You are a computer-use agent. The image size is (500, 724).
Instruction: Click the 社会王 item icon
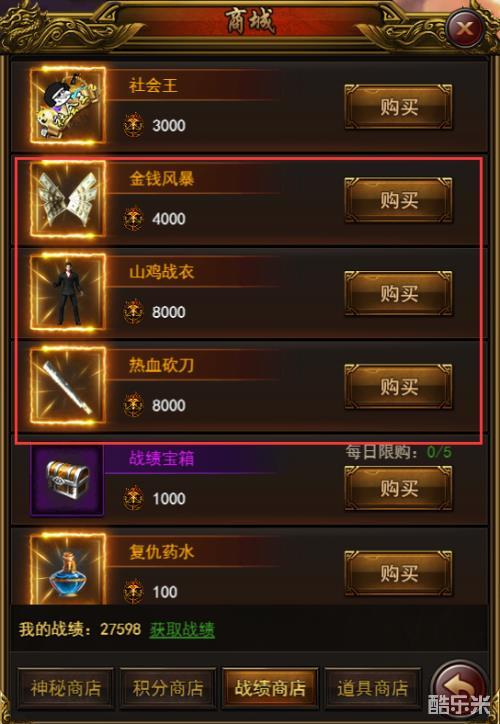pyautogui.click(x=68, y=106)
